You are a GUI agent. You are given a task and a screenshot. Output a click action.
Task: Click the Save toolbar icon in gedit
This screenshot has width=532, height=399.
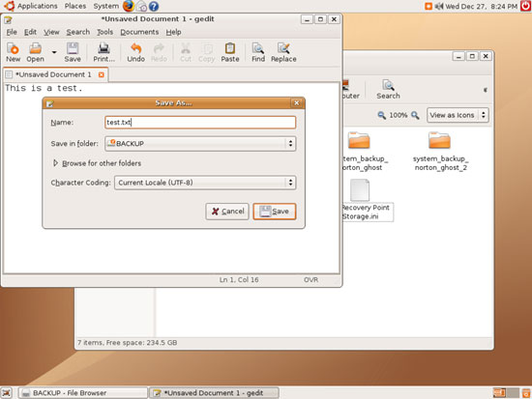73,52
